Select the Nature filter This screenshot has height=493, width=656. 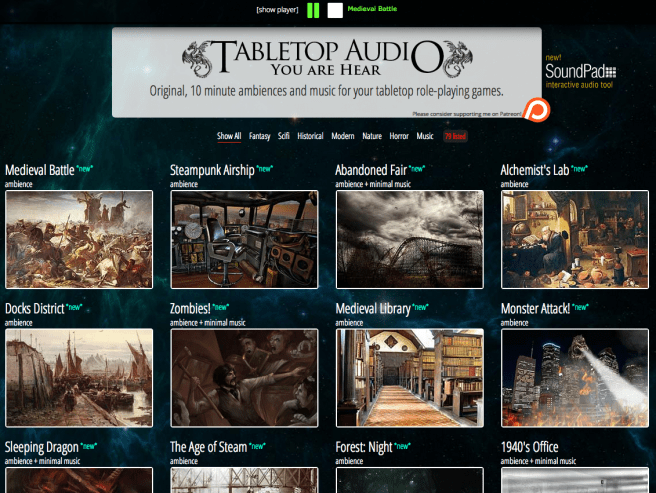point(372,136)
